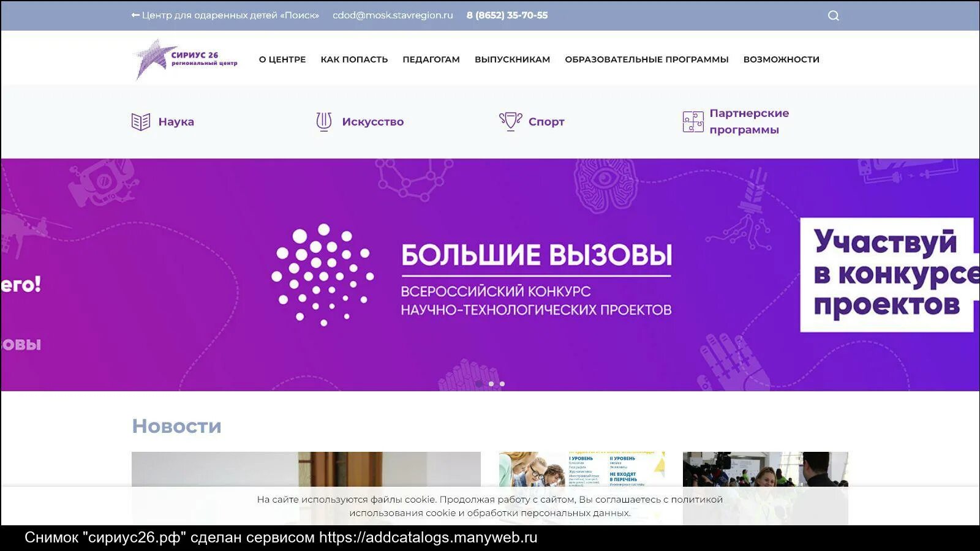Go back to Центр для одаренных детей «Поиск»

(x=225, y=15)
